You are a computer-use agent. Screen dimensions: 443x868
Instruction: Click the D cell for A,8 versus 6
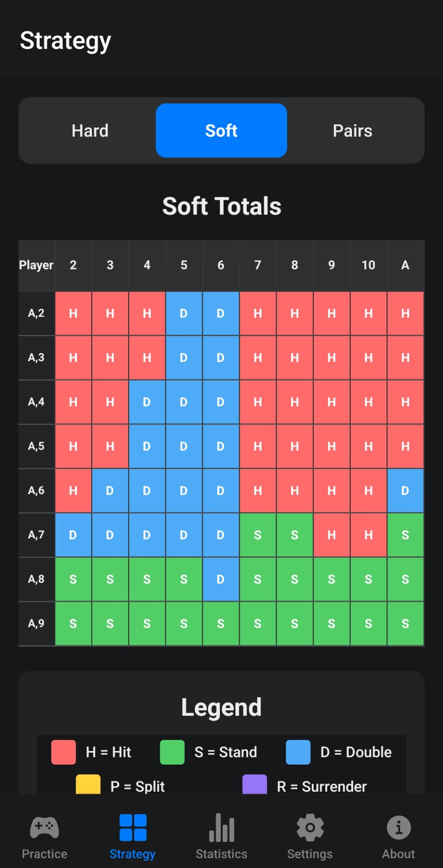[x=221, y=579]
